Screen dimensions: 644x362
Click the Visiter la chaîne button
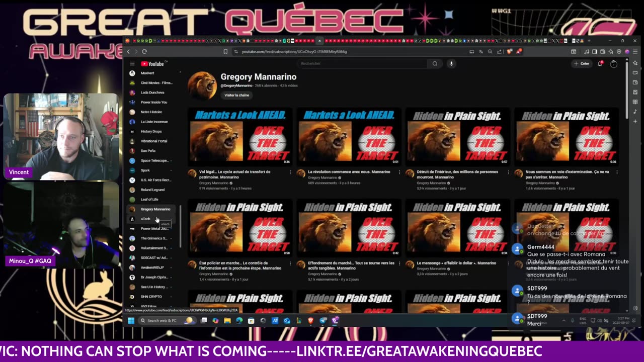click(x=236, y=95)
